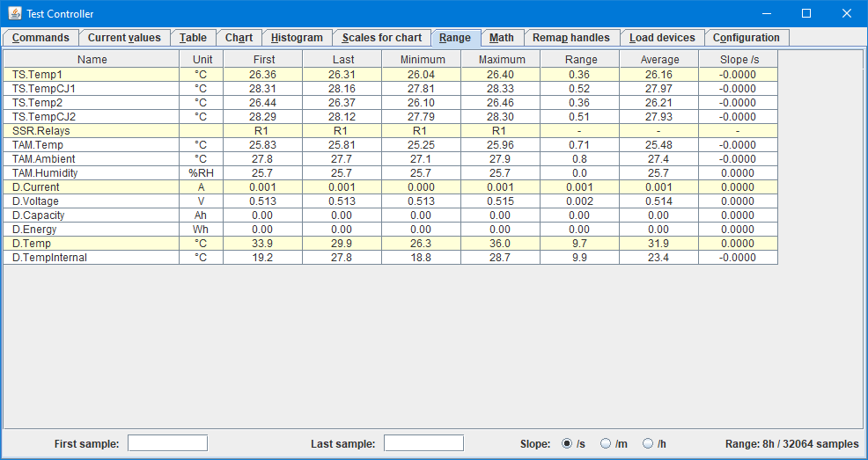The height and width of the screenshot is (460, 868).
Task: Click the Java app icon in title bar
Action: tap(14, 13)
